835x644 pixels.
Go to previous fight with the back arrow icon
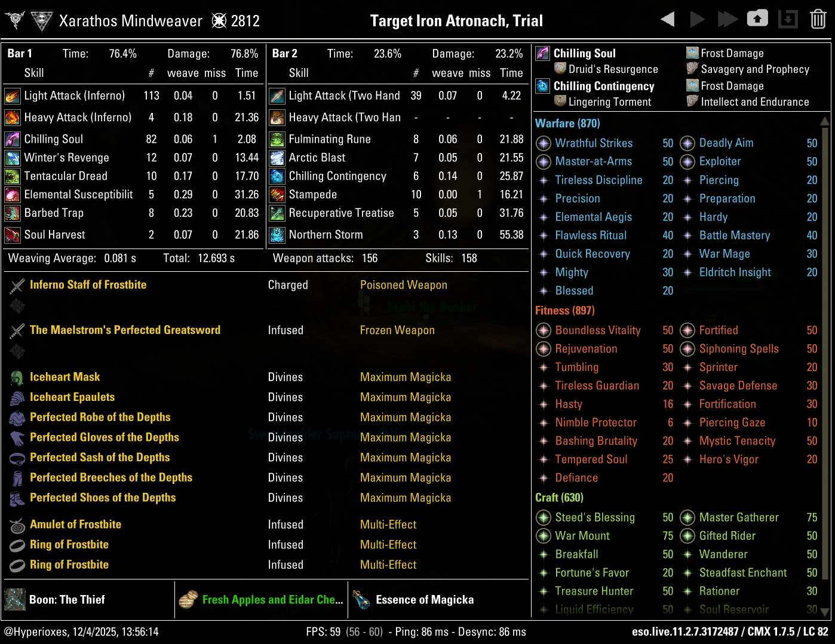coord(667,19)
